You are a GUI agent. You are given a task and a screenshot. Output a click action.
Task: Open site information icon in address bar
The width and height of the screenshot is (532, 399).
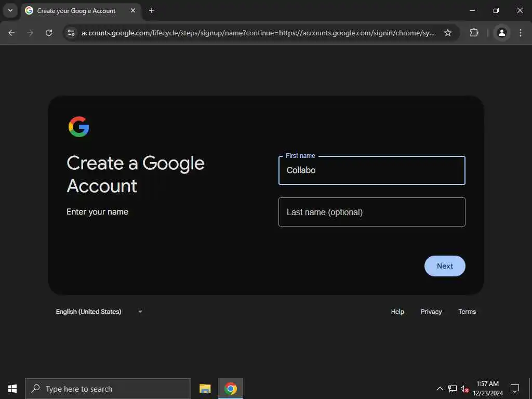point(71,33)
